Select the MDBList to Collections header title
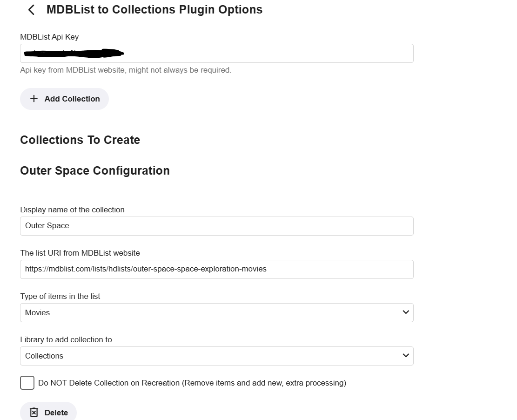This screenshot has height=420, width=517. coord(154,9)
